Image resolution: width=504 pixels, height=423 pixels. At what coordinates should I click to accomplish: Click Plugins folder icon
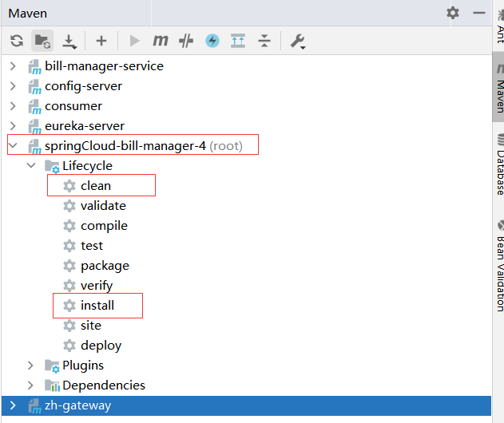(x=52, y=366)
